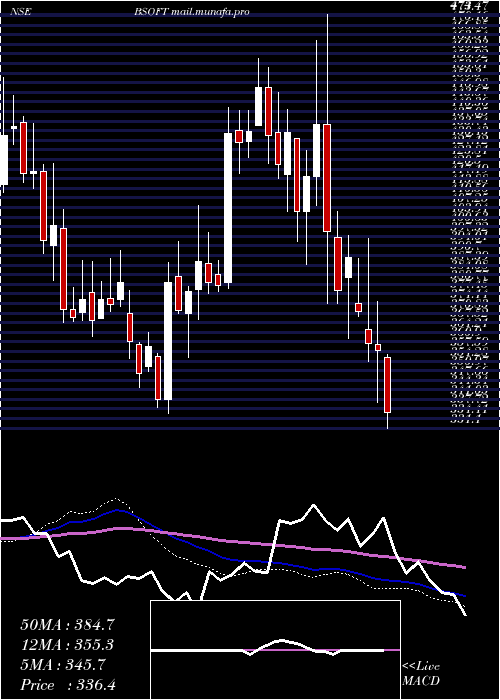Click the BSOFT mail.munafa.pro title text

[x=192, y=12]
